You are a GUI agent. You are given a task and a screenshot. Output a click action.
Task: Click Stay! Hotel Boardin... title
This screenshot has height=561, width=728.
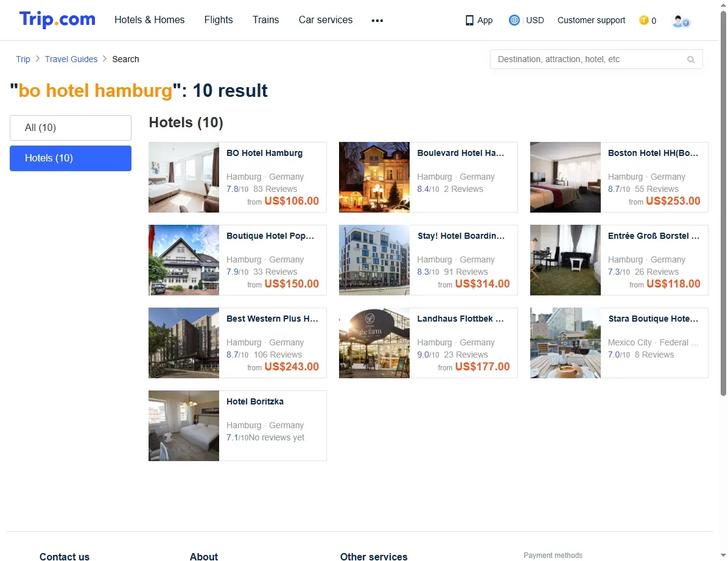[x=461, y=236]
